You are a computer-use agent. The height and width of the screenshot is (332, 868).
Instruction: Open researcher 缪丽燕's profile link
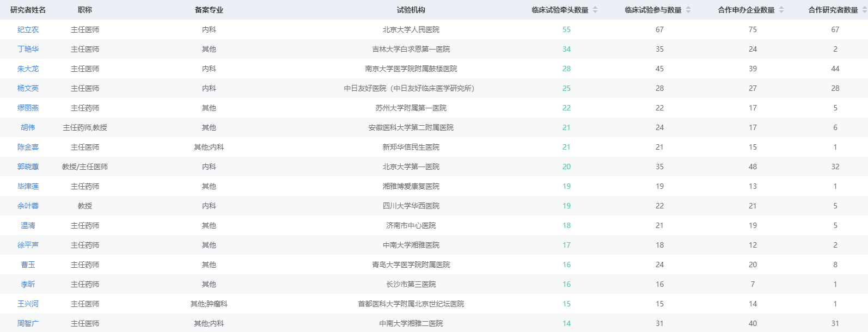pyautogui.click(x=28, y=108)
